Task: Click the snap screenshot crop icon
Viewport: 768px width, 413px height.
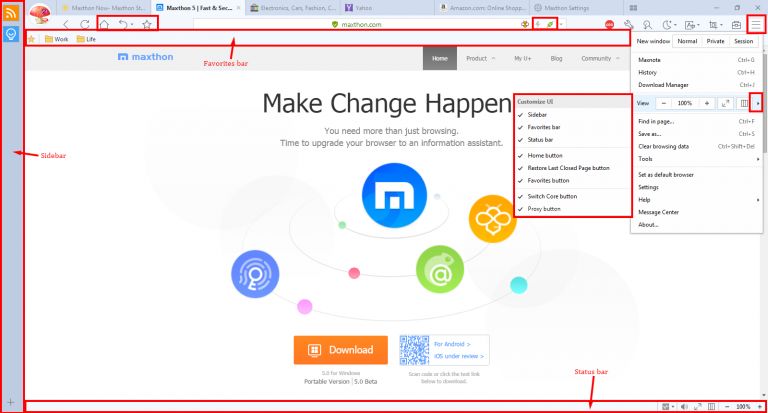Action: [x=713, y=24]
